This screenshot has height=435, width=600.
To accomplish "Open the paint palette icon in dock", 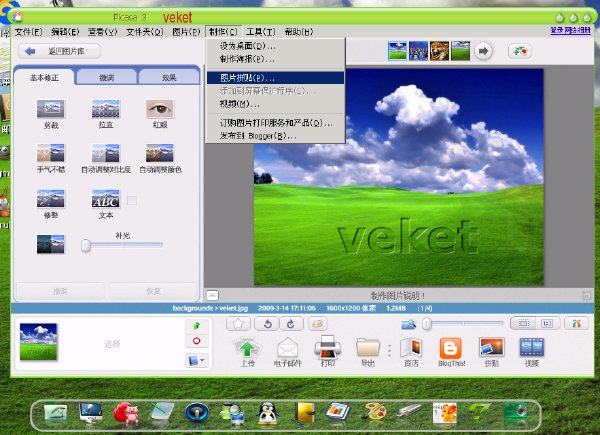I will 374,414.
